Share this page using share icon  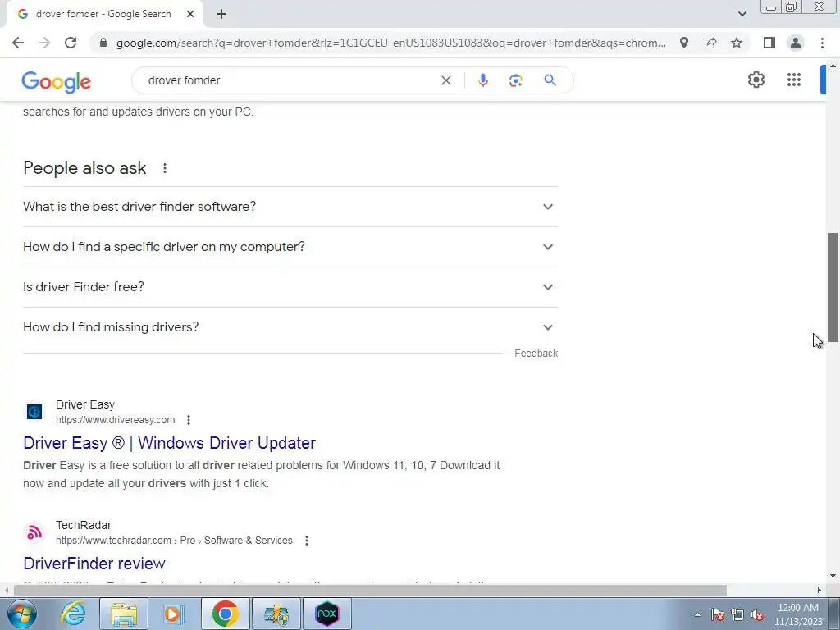coord(710,43)
